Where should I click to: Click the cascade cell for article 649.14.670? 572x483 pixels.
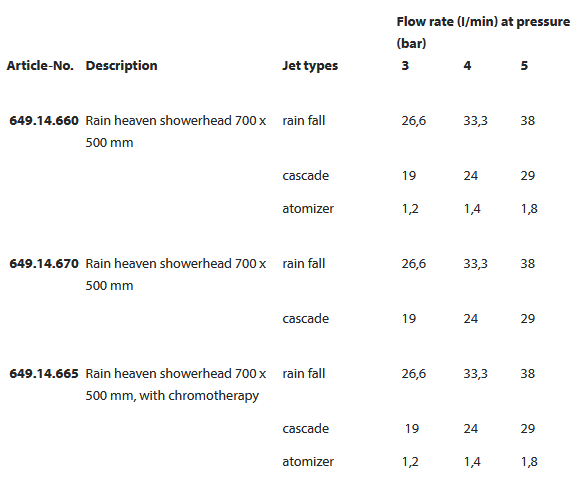click(x=305, y=319)
